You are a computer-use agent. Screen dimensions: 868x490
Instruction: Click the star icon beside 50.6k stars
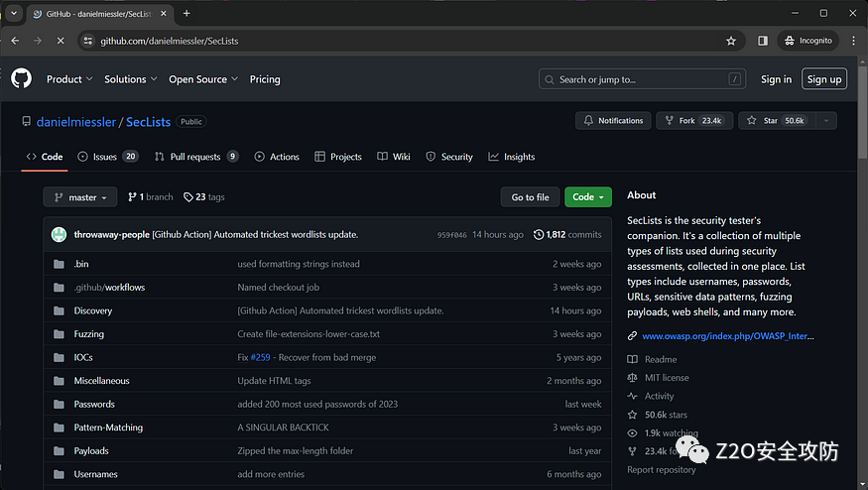[632, 415]
